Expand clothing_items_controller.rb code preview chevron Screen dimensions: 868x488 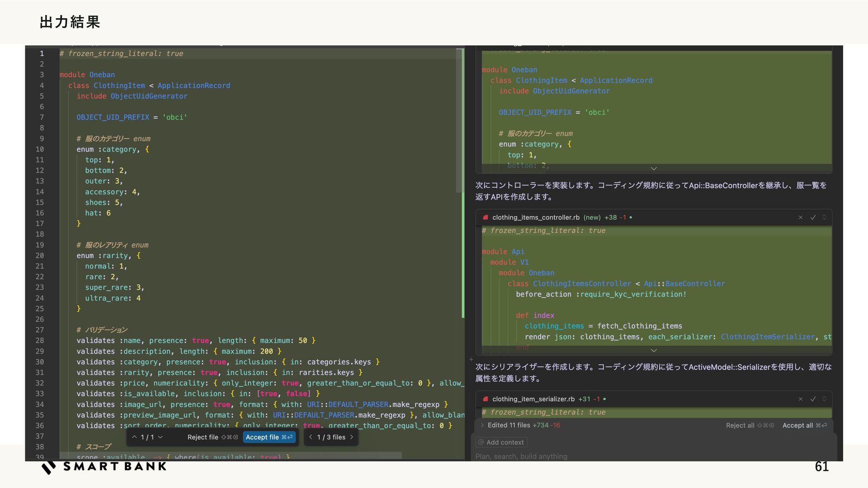(654, 350)
